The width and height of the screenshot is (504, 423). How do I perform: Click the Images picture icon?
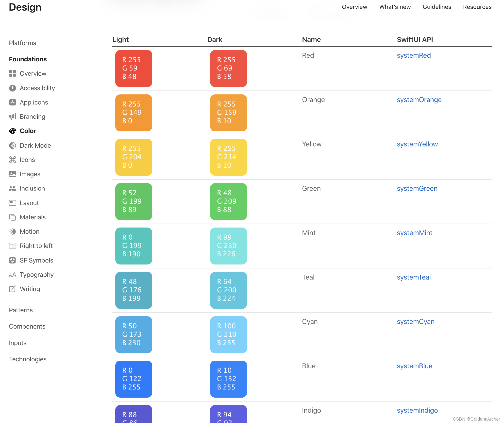pos(13,174)
